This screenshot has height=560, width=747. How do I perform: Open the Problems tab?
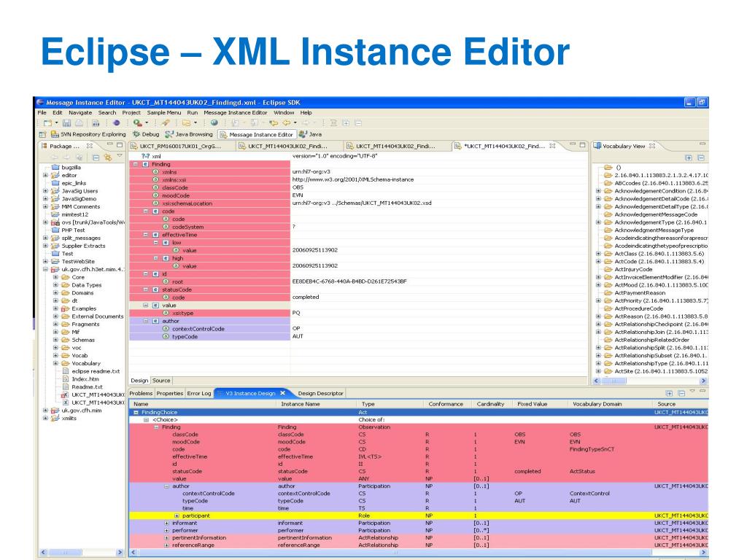click(141, 393)
